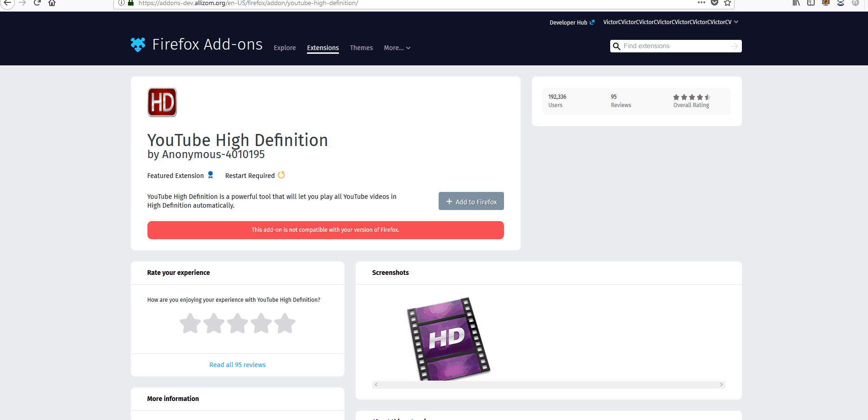Click the Anonymous-4010195 author name

tap(213, 154)
